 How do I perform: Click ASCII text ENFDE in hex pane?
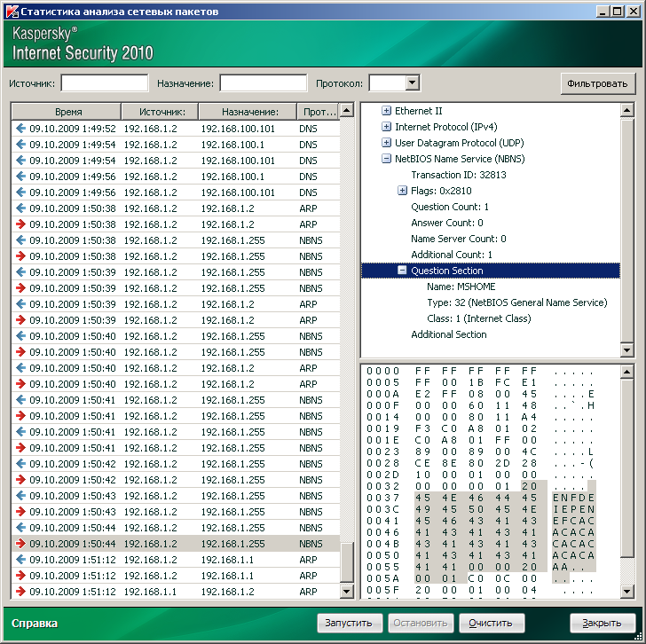click(x=573, y=498)
